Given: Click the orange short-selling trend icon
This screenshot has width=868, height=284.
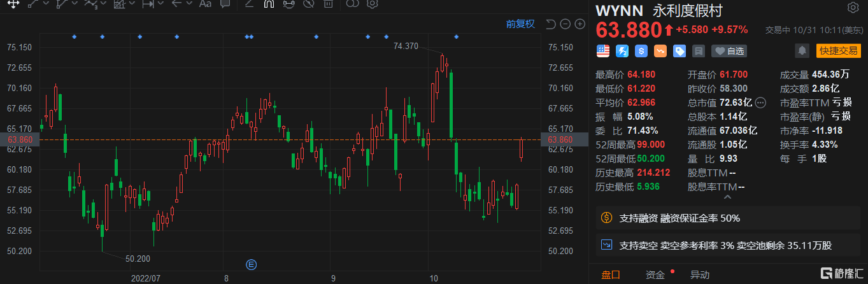Looking at the screenshot, I should tap(660, 50).
